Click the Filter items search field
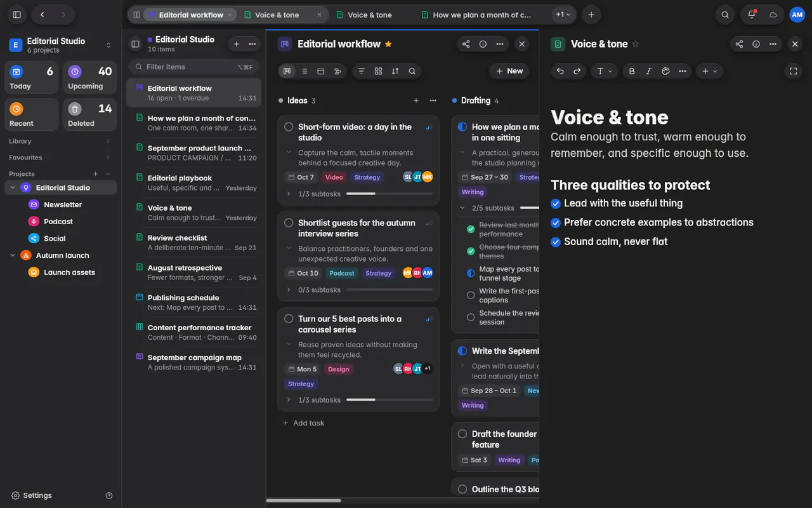 (x=193, y=67)
